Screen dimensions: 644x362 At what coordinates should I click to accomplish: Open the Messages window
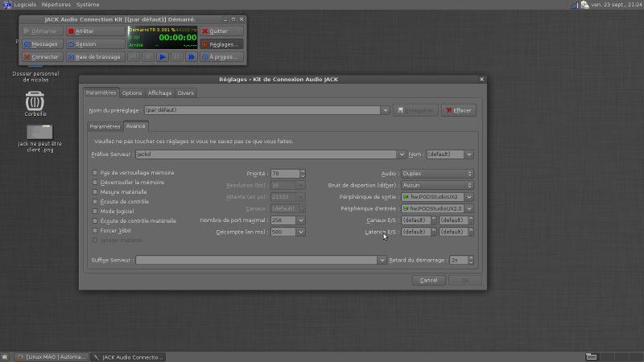[43, 44]
